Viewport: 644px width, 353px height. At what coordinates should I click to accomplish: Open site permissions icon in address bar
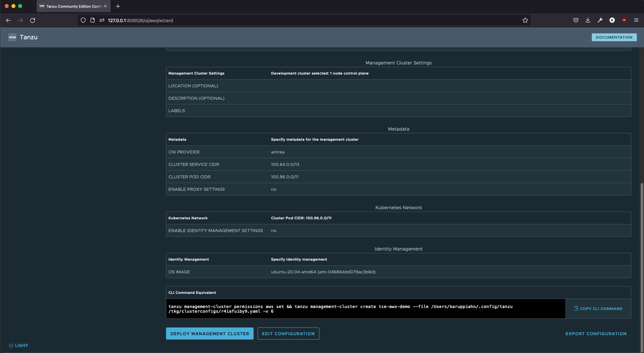(x=102, y=20)
